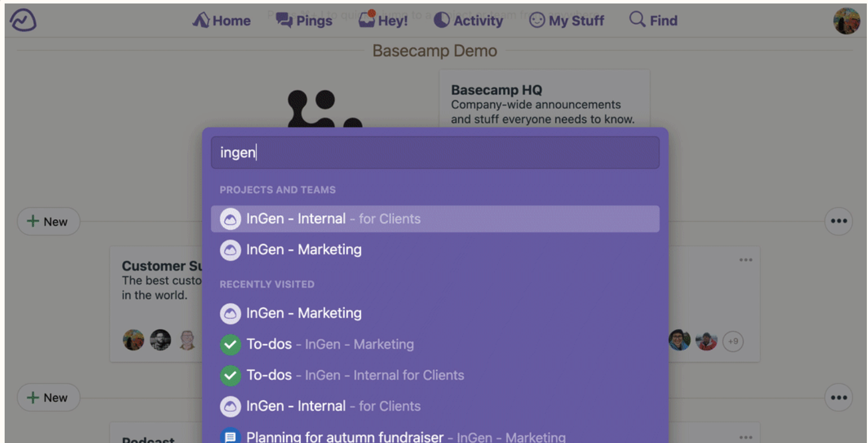Click avatar left of '+9' badge

[x=707, y=341]
